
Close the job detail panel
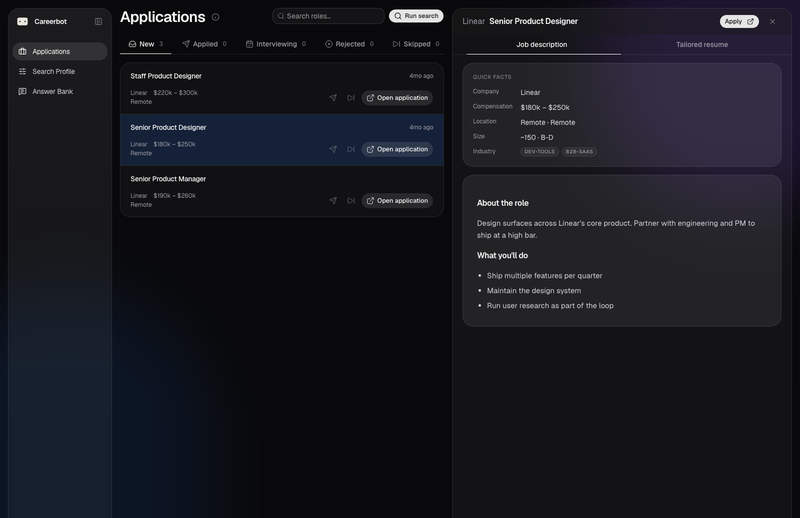(772, 21)
